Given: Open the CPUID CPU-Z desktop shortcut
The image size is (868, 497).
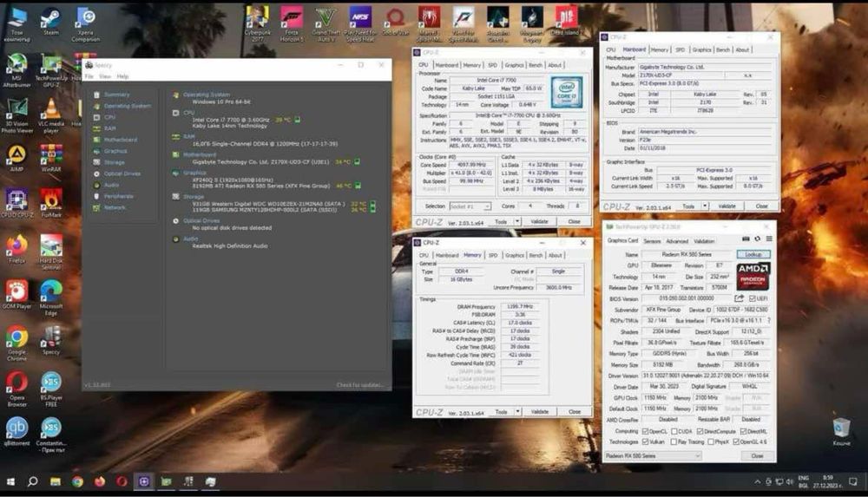Looking at the screenshot, I should [x=16, y=203].
